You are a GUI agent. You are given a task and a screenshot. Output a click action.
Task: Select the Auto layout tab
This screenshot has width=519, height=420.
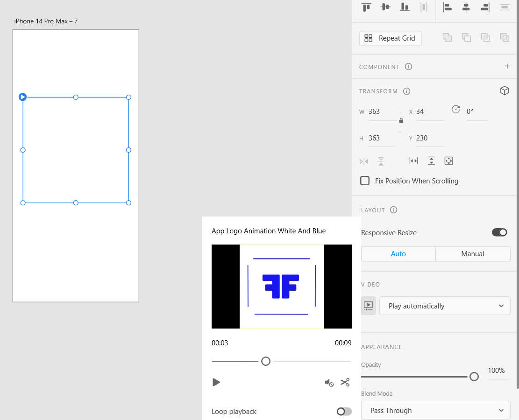[398, 254]
